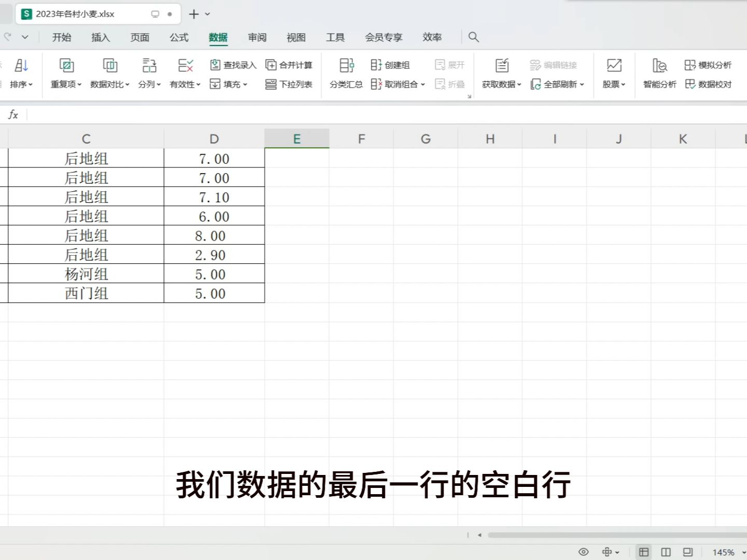The width and height of the screenshot is (747, 560).
Task: Click the Duplicates (重复项) icon
Action: [66, 65]
